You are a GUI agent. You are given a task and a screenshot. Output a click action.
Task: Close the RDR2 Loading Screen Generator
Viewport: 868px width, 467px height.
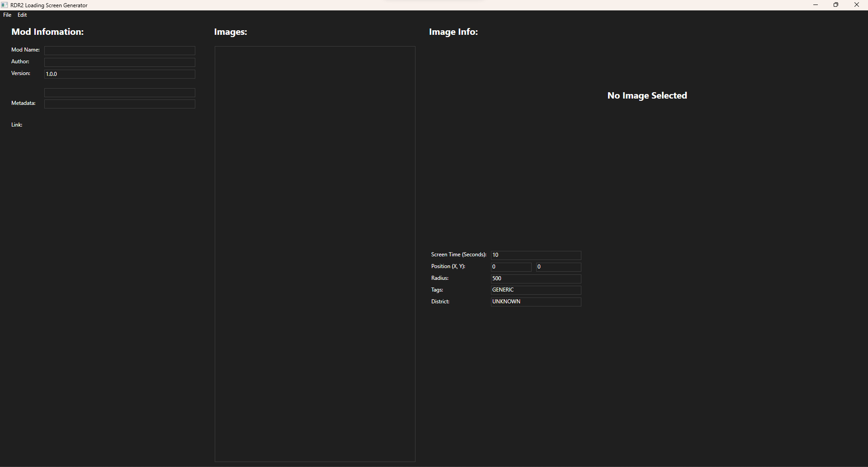point(856,5)
